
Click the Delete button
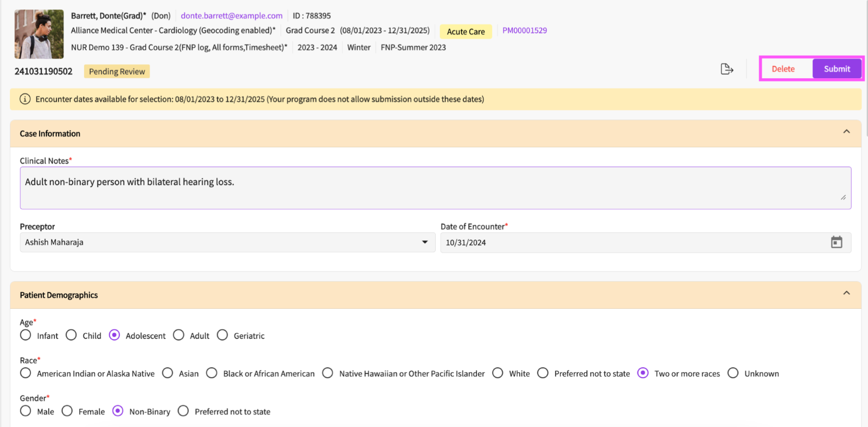pyautogui.click(x=783, y=69)
